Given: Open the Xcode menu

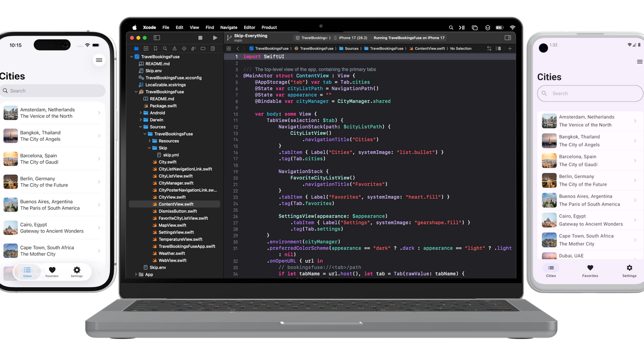Looking at the screenshot, I should pyautogui.click(x=149, y=28).
